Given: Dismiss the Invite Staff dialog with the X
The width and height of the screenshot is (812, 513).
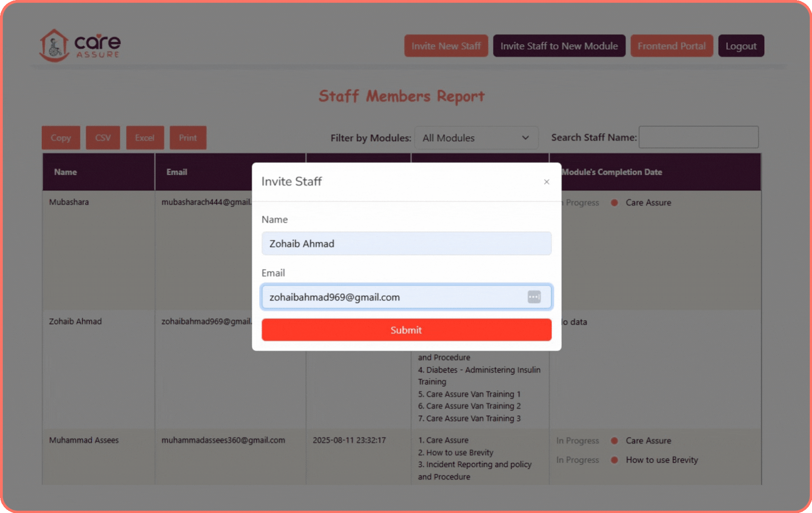Looking at the screenshot, I should coord(546,182).
